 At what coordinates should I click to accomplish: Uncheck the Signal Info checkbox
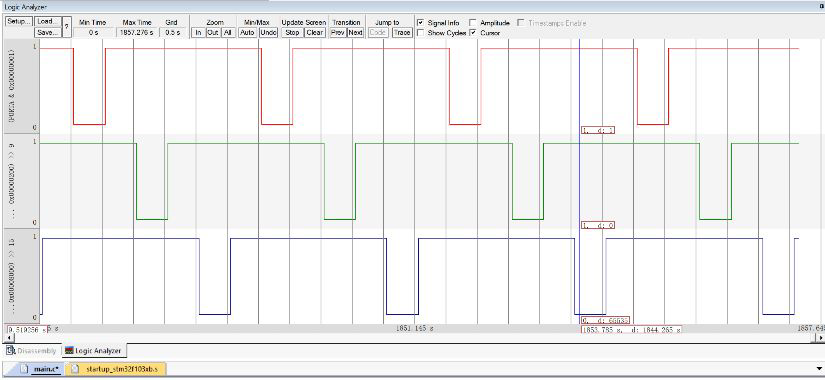pyautogui.click(x=420, y=23)
